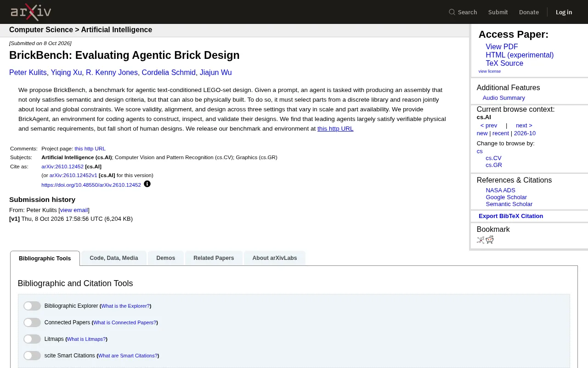Open the view email link
588x368 pixels.
tap(74, 210)
